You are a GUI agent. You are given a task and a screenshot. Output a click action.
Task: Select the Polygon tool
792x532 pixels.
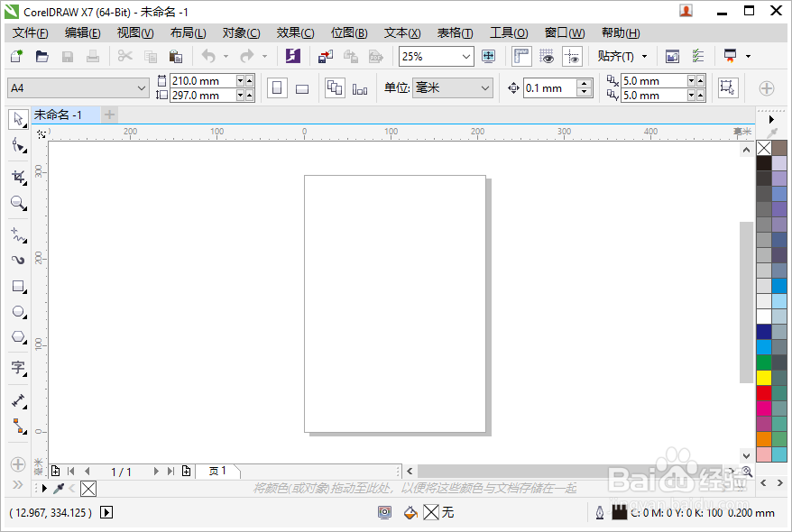18,336
